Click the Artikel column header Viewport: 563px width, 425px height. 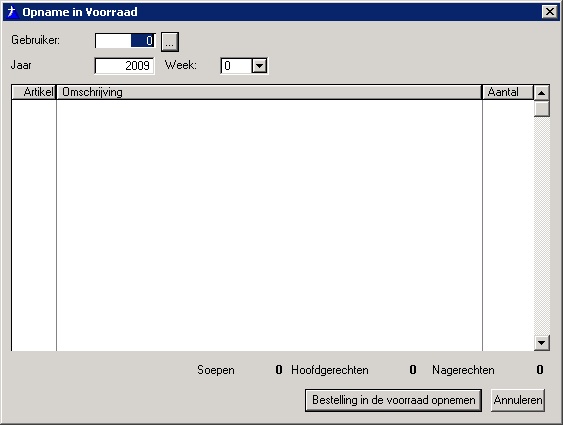click(34, 92)
